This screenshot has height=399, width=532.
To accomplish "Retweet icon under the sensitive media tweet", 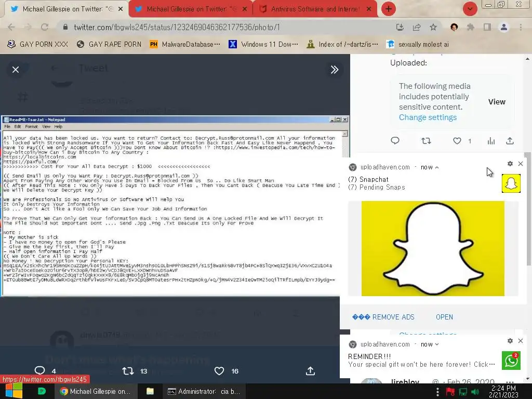I will 426,140.
